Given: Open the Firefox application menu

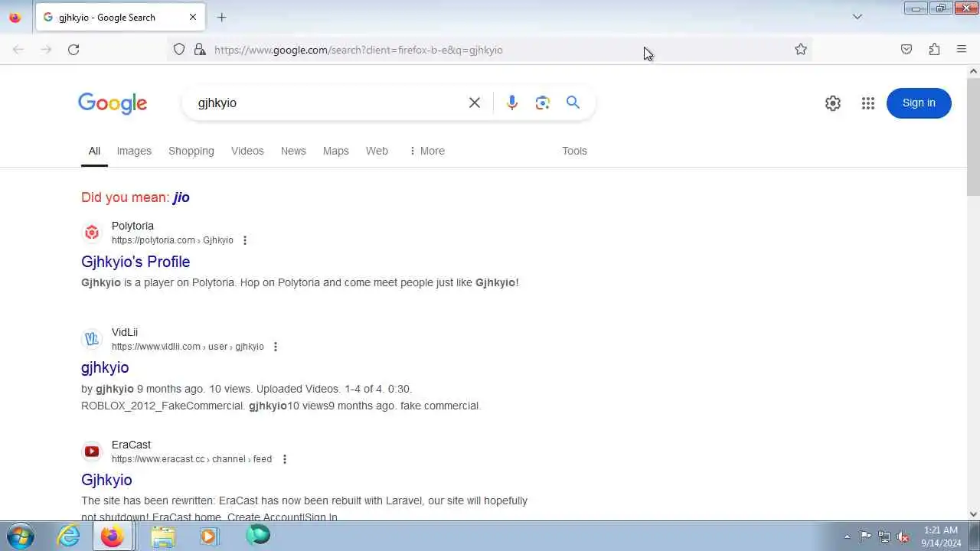Looking at the screenshot, I should click(x=962, y=50).
